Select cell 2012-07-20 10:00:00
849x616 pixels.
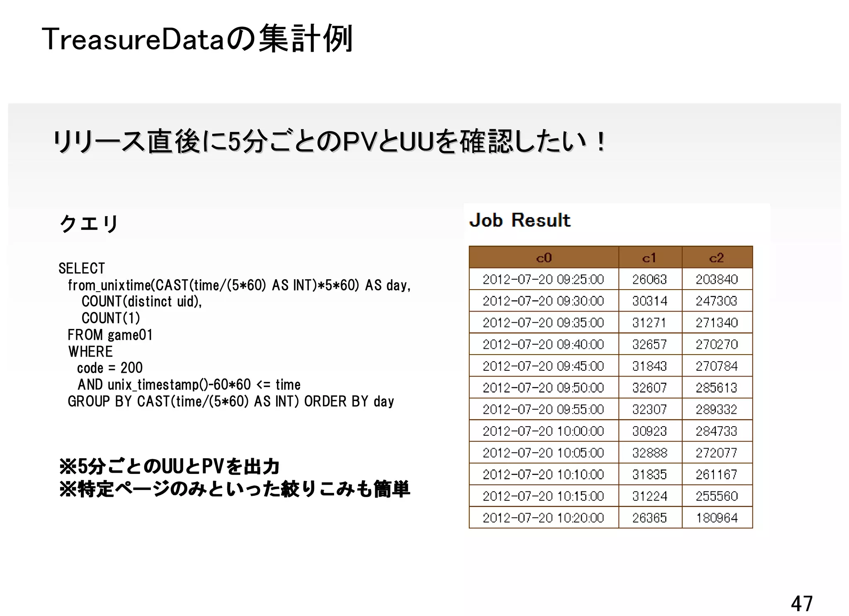click(543, 431)
